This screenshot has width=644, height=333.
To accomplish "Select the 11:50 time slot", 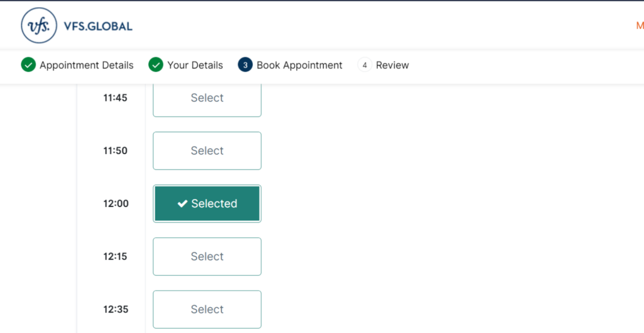I will tap(207, 150).
